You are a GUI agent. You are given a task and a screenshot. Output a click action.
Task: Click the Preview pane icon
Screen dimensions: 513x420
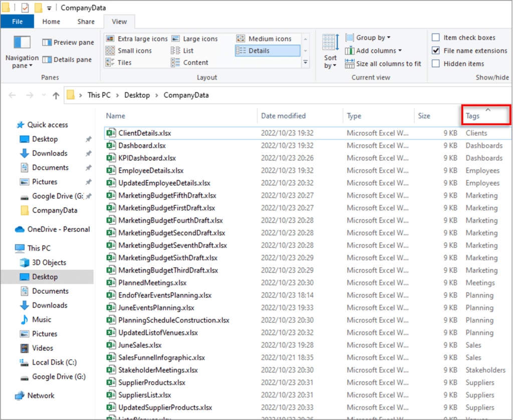click(47, 43)
